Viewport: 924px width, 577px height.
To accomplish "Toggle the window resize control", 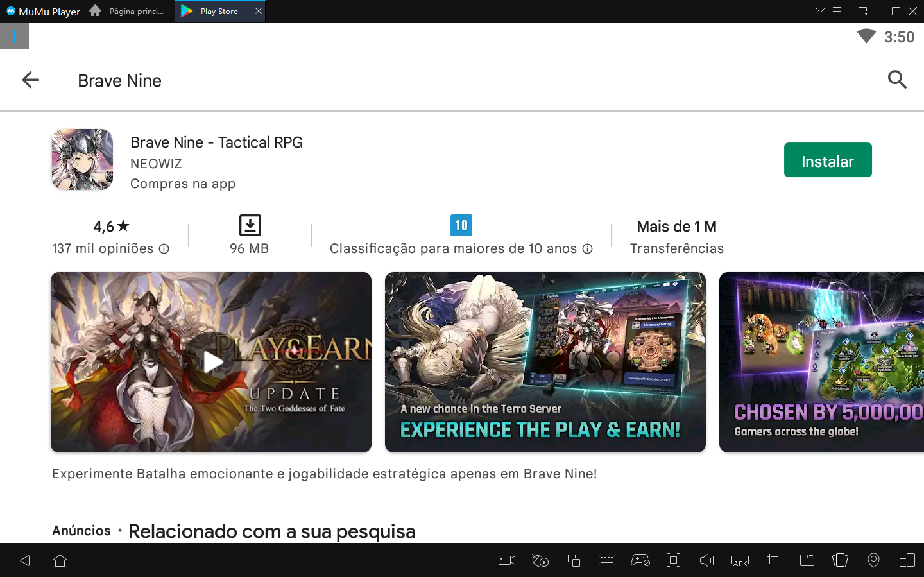I will click(907, 560).
